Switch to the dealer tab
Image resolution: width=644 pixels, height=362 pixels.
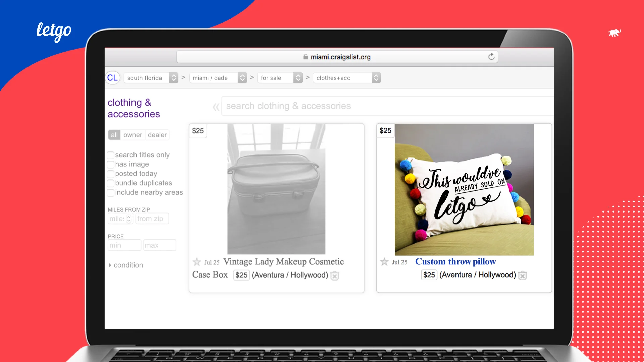click(157, 135)
